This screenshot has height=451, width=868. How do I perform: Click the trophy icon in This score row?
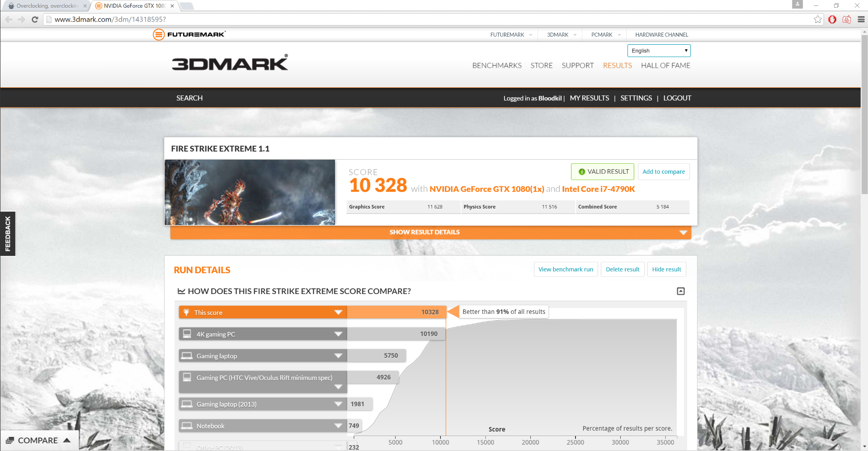point(186,313)
